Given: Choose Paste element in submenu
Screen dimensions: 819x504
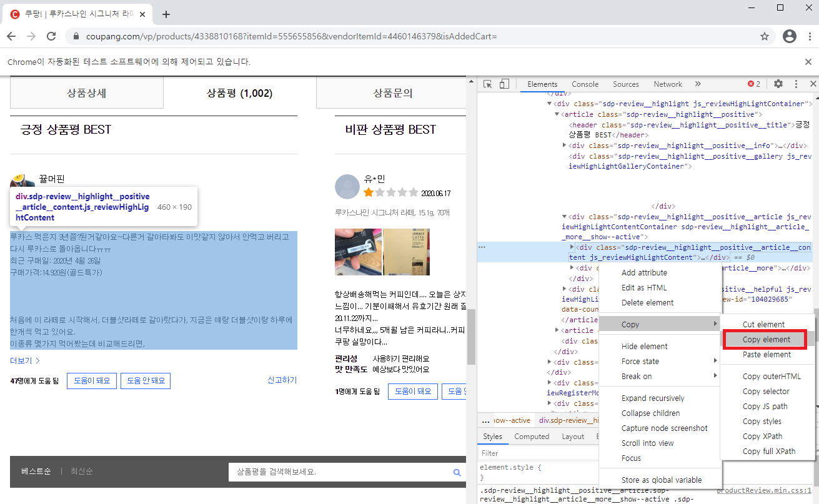Looking at the screenshot, I should coord(767,355).
